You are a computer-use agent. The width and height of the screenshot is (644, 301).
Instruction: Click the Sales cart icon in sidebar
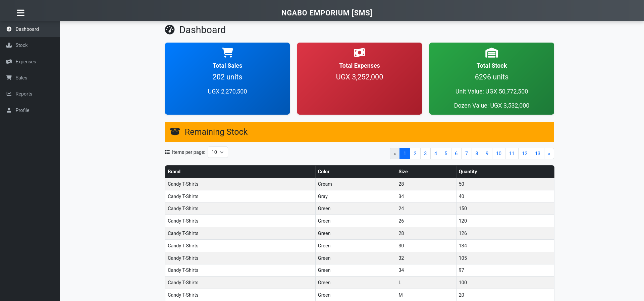tap(9, 78)
